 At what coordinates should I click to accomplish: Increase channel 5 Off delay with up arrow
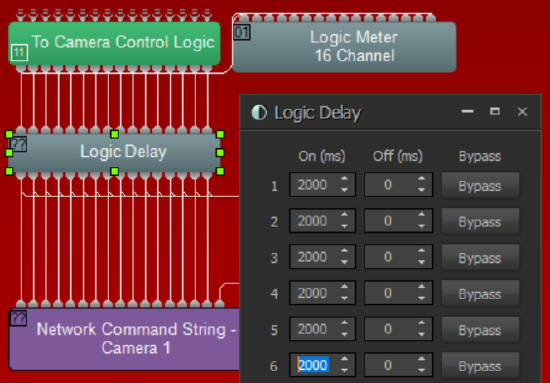(421, 323)
